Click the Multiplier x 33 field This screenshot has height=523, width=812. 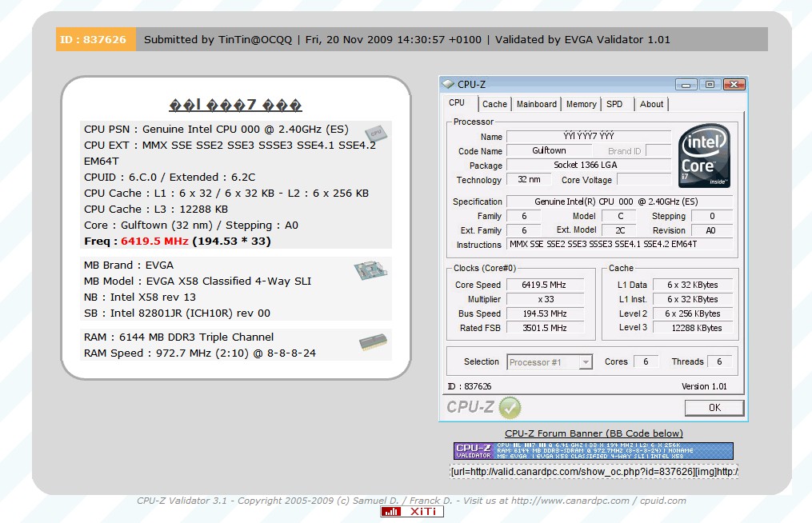545,299
